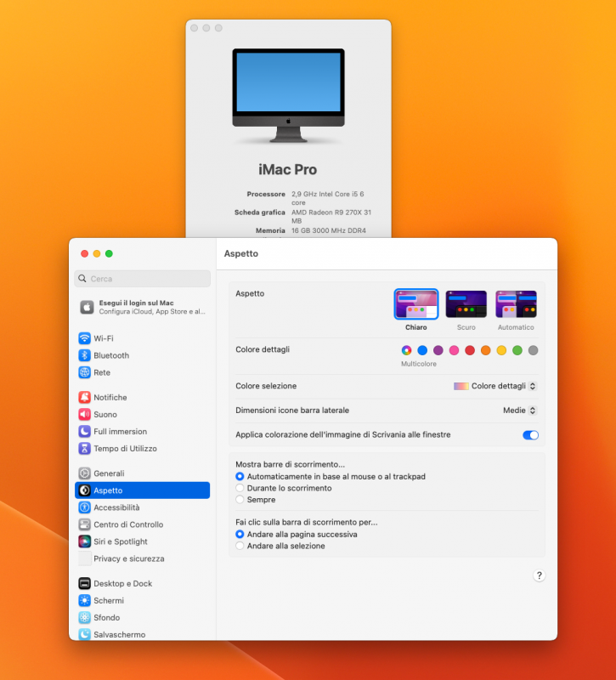Viewport: 616px width, 680px height.
Task: Open the help question mark button
Action: pos(539,575)
